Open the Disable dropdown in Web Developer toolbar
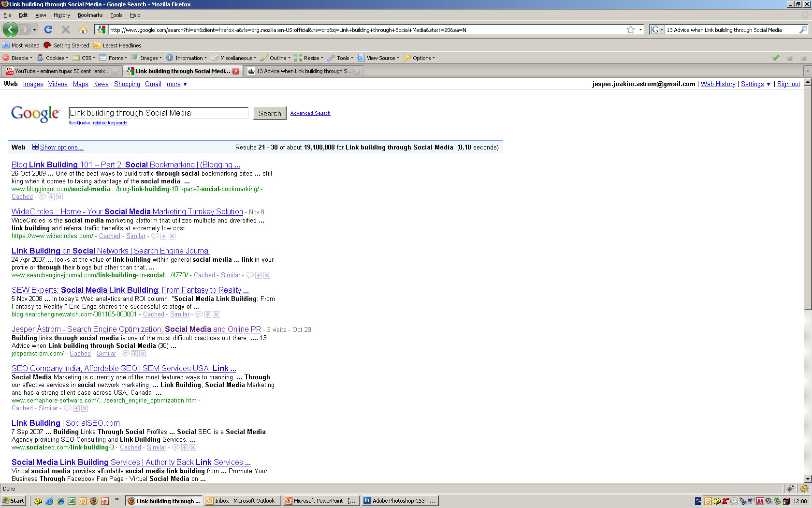The image size is (812, 508). click(x=18, y=58)
